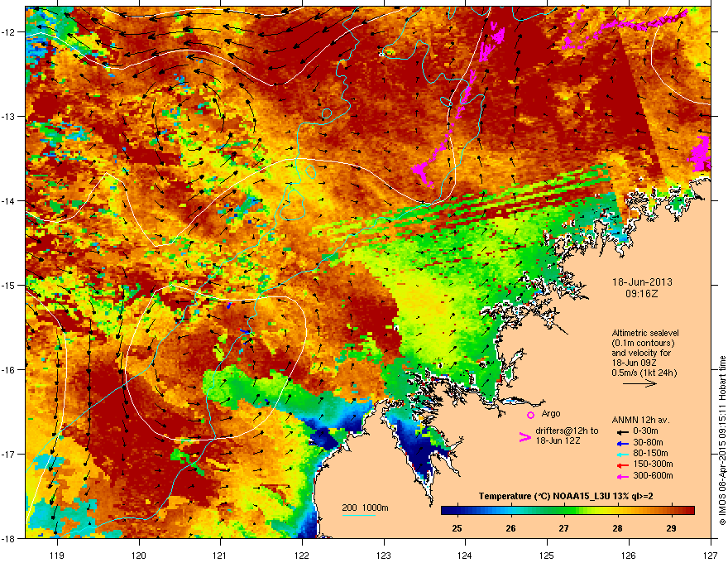Select the cyan 80-150m arrow symbol

(x=623, y=455)
